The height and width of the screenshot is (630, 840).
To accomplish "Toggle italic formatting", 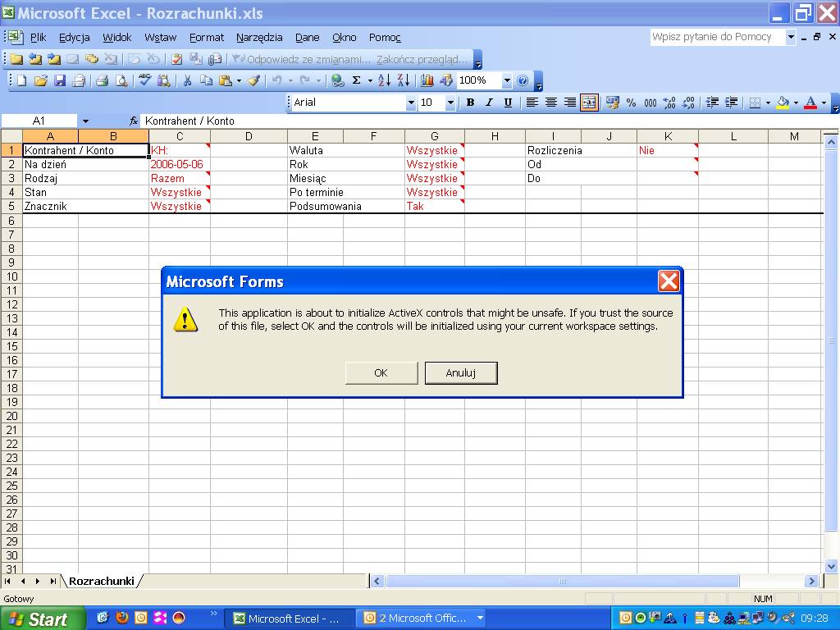I will pyautogui.click(x=489, y=103).
